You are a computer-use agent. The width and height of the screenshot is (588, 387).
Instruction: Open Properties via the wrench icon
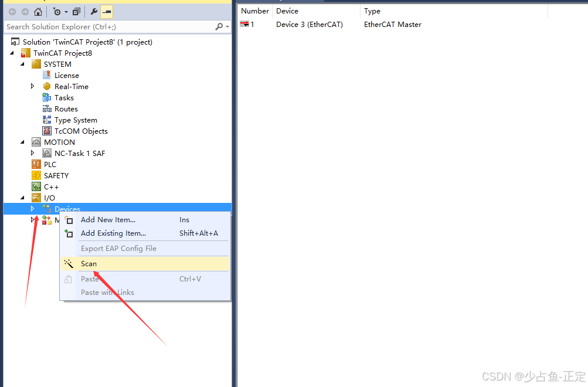[94, 12]
